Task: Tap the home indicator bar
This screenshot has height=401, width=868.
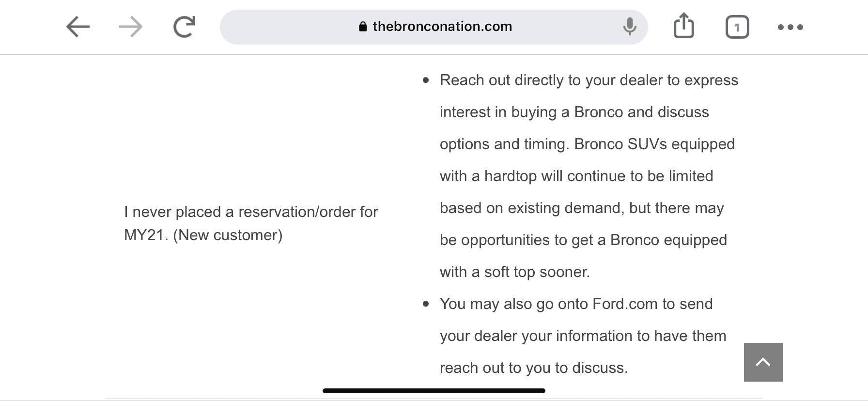Action: 434,391
